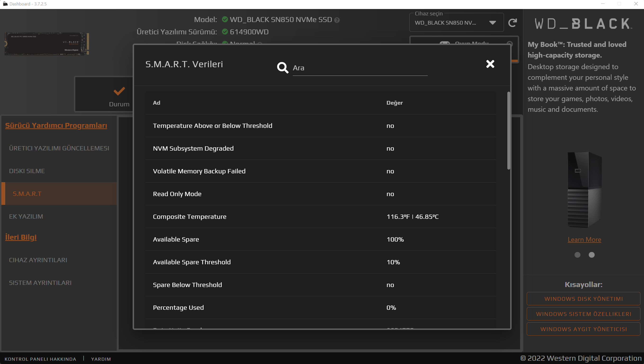
Task: Open YARDIM link in footer
Action: coord(101,359)
